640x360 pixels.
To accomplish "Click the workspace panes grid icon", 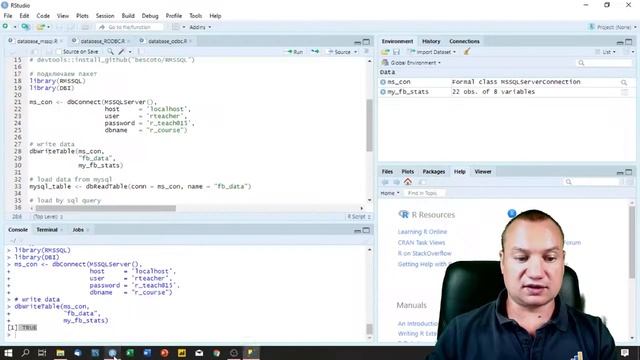I will (176, 27).
